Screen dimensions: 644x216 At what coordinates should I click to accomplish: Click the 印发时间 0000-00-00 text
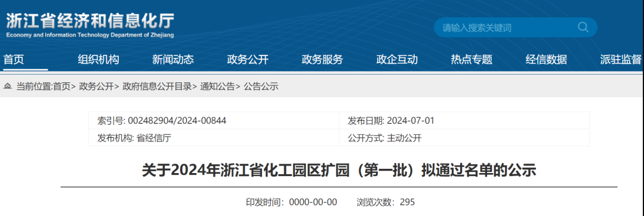coord(291,202)
